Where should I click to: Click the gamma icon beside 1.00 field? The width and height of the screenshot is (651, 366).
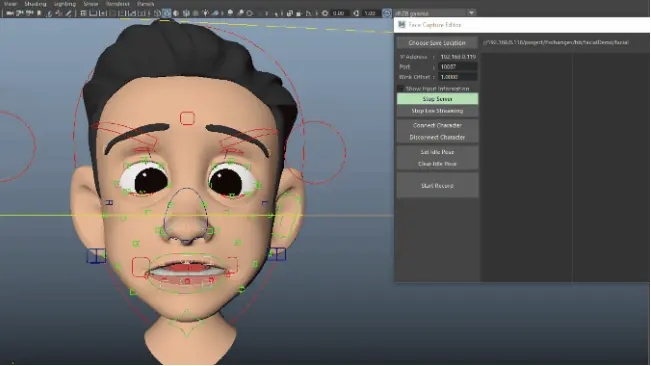click(x=357, y=13)
